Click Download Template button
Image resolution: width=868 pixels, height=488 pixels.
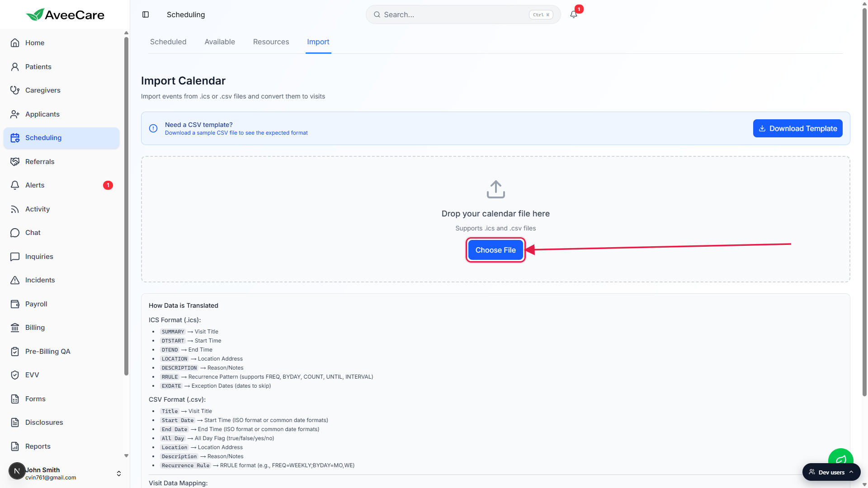coord(797,128)
